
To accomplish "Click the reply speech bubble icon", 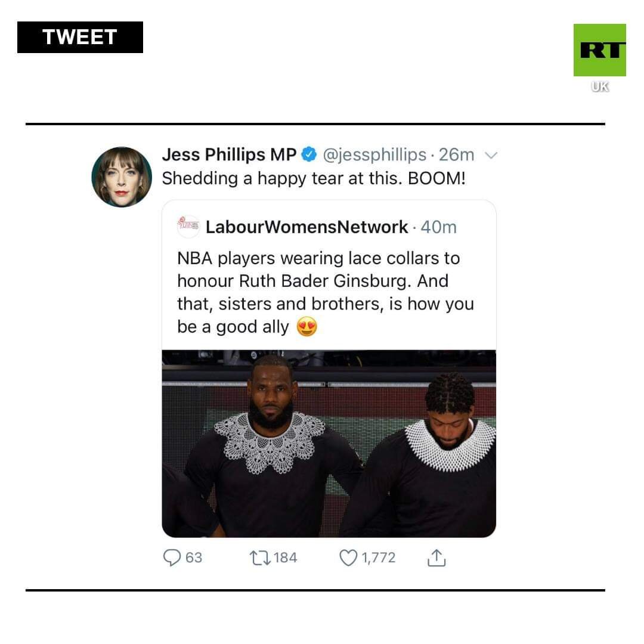I will tap(172, 558).
